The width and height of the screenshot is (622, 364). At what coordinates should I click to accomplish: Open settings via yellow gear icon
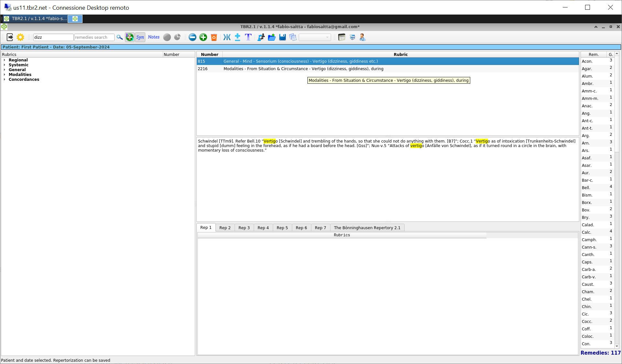pyautogui.click(x=20, y=37)
